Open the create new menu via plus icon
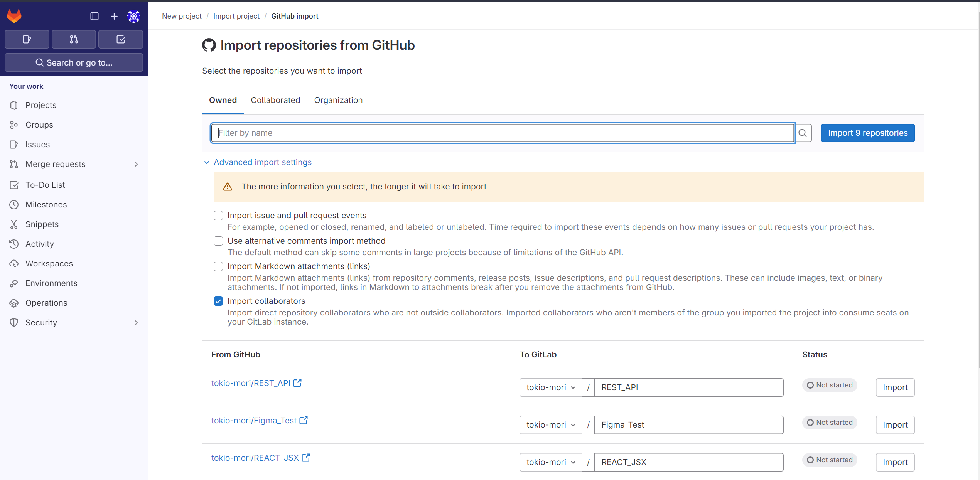Viewport: 980px width, 480px height. point(114,16)
